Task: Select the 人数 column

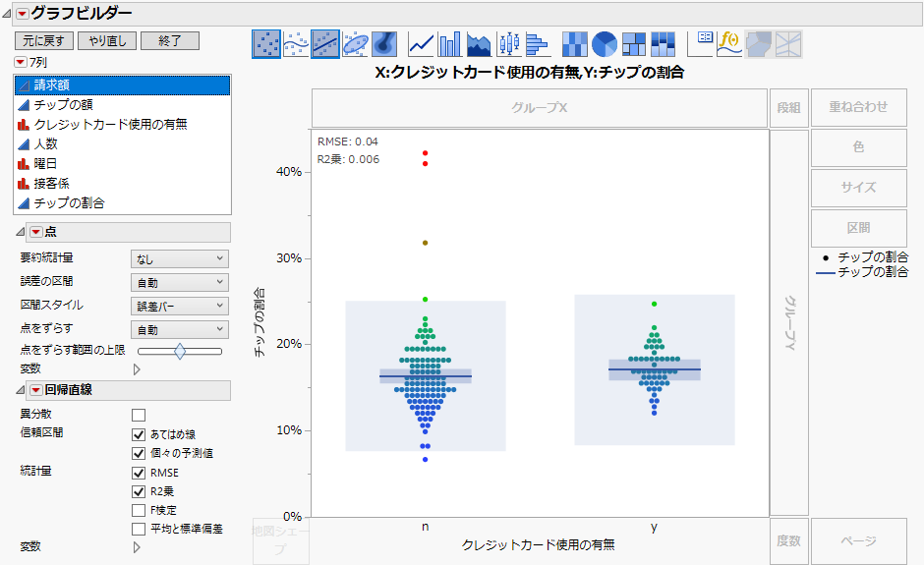Action: (123, 143)
